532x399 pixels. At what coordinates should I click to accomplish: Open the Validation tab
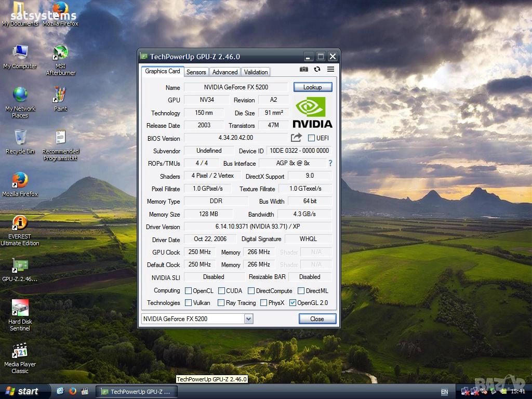click(x=256, y=72)
